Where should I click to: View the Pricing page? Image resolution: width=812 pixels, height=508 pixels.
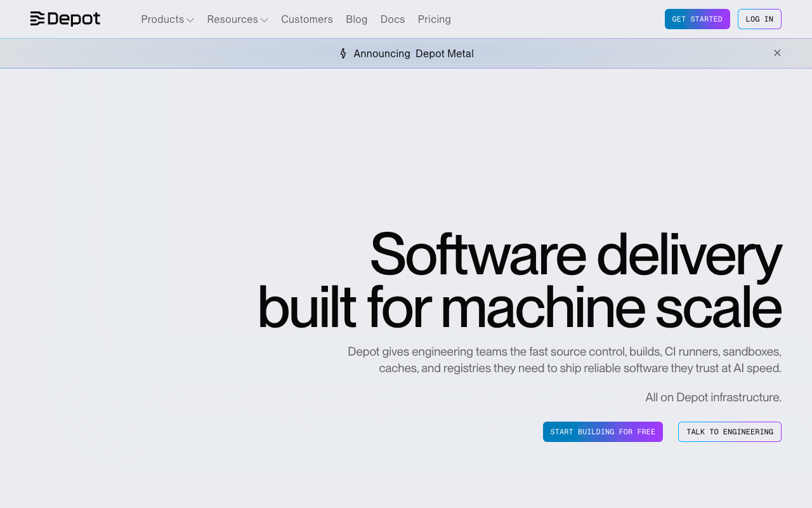click(x=435, y=19)
